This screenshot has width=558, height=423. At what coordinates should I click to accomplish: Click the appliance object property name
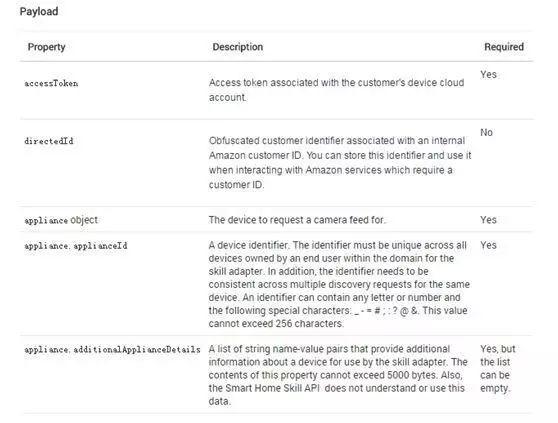click(x=61, y=220)
